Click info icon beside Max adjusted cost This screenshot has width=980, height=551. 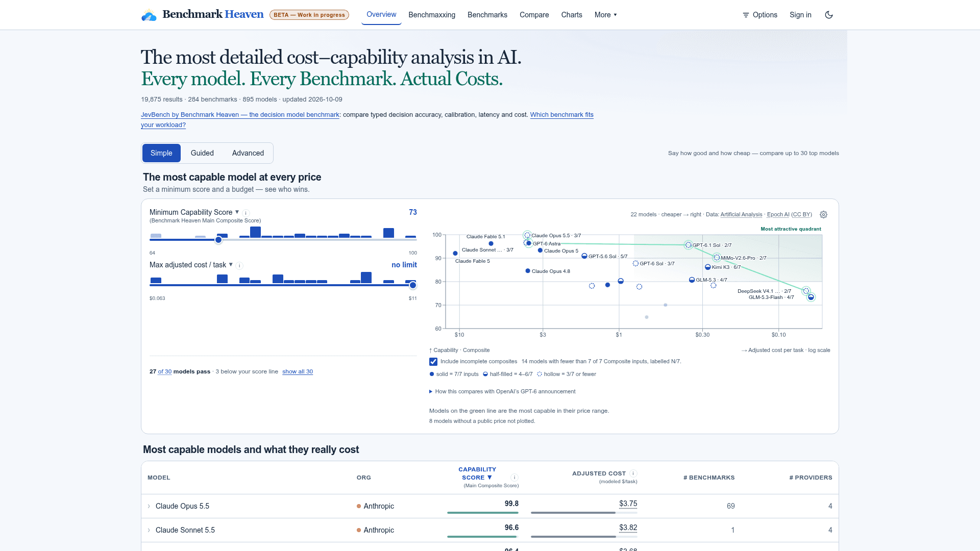coord(239,266)
